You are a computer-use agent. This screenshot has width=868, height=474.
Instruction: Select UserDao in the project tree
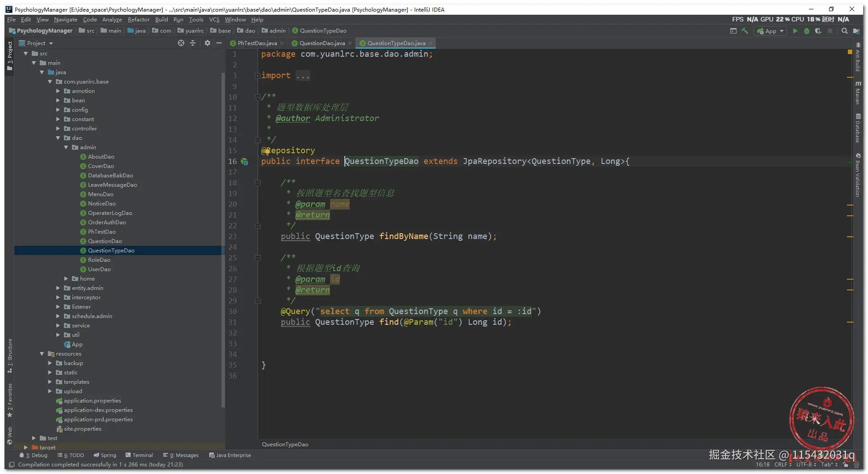click(x=99, y=269)
